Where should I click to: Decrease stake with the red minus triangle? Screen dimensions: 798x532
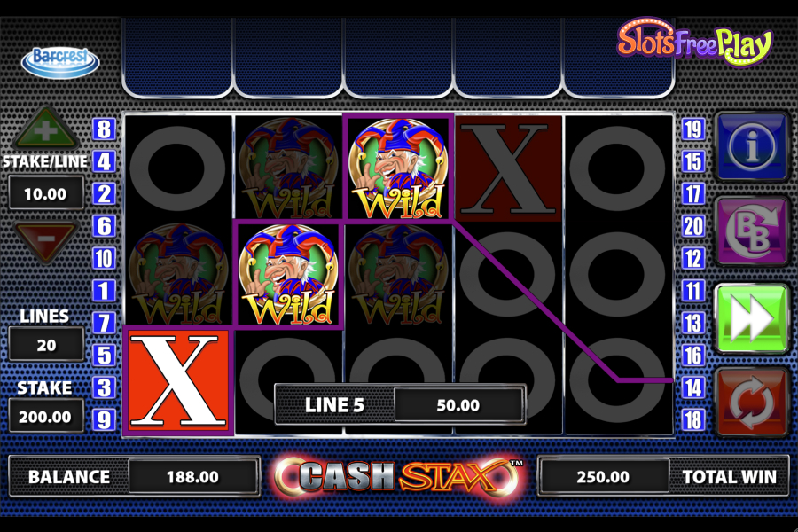click(45, 240)
